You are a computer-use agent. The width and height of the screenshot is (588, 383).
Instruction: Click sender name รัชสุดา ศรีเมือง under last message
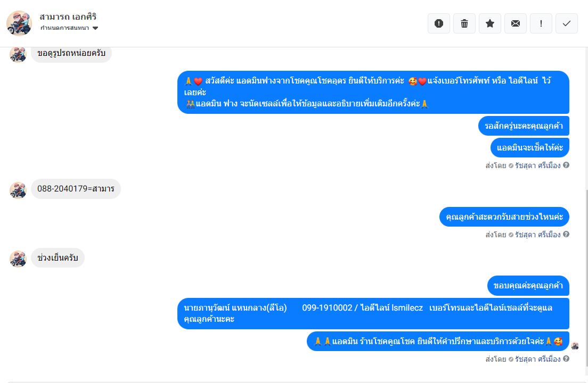[537, 359]
